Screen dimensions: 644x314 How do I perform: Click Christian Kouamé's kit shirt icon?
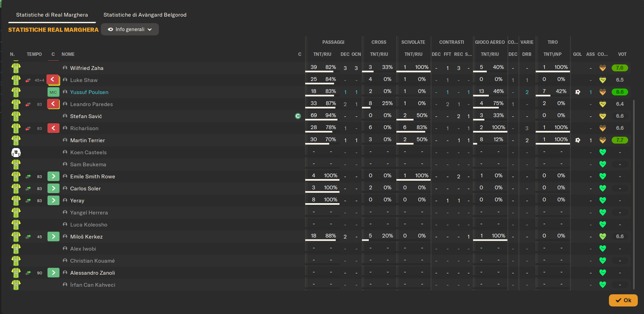click(16, 261)
